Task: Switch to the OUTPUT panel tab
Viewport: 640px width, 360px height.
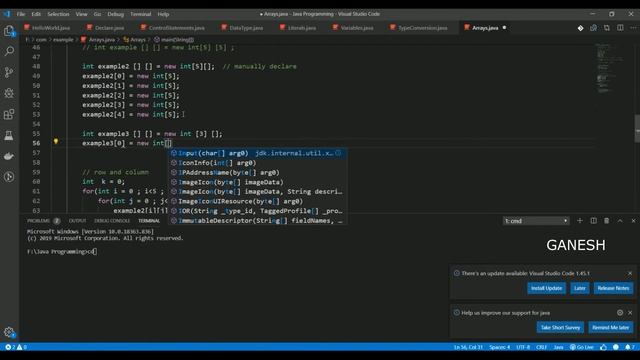Action: tap(77, 221)
